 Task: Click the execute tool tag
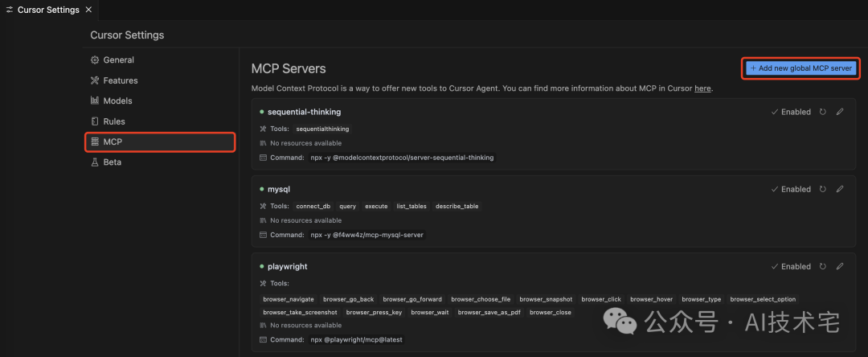[376, 206]
